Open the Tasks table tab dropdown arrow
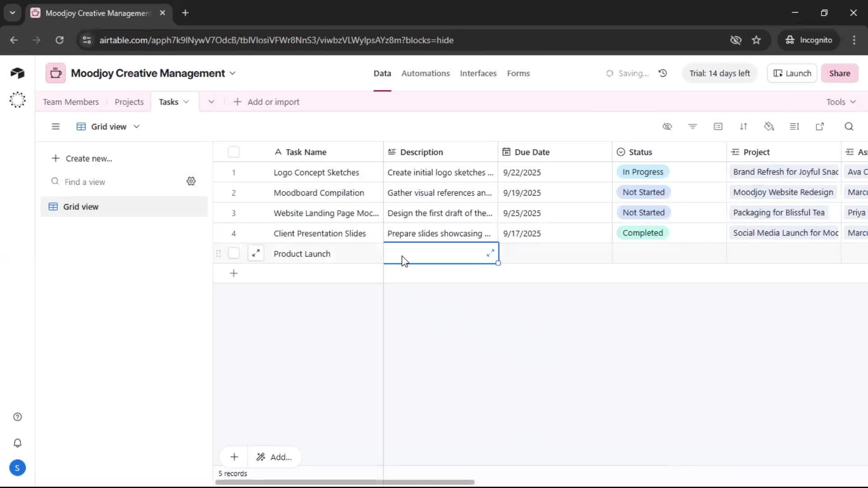This screenshot has width=868, height=488. coord(186,102)
